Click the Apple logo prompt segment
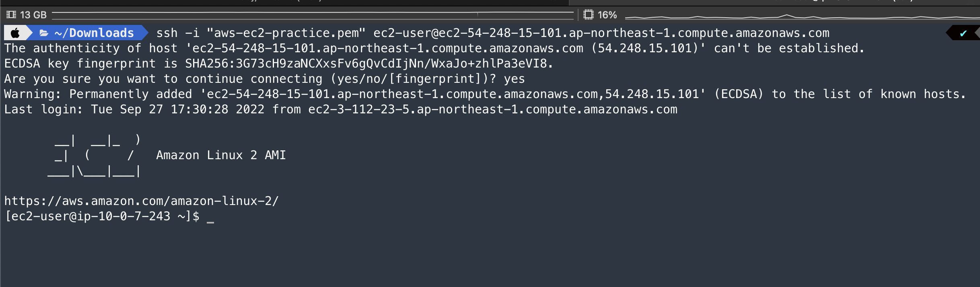 coord(15,33)
